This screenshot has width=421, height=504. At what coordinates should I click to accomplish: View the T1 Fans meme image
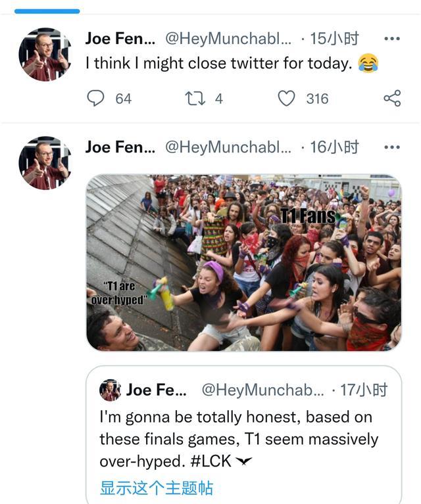243,263
